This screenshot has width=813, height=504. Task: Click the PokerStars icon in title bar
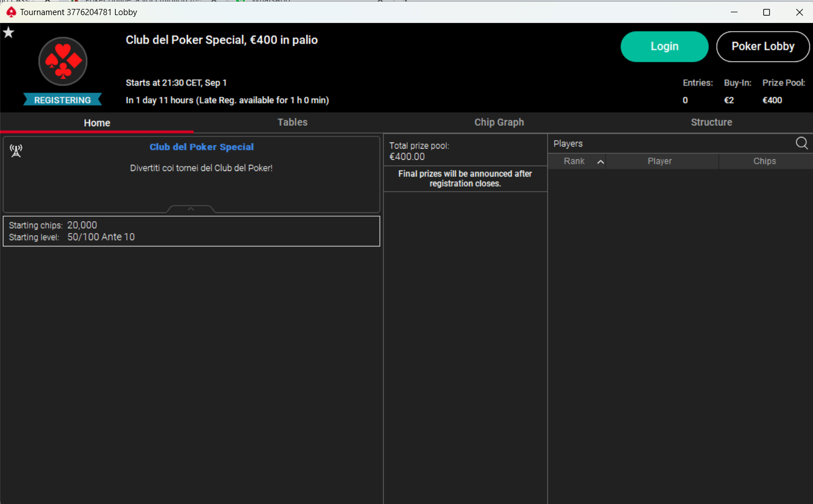[11, 12]
